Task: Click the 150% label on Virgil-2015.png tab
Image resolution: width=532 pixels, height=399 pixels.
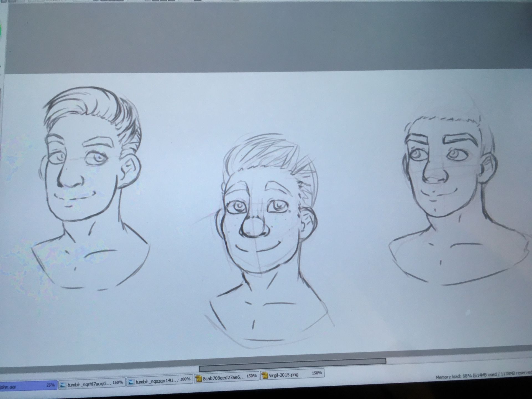Action: pos(317,373)
